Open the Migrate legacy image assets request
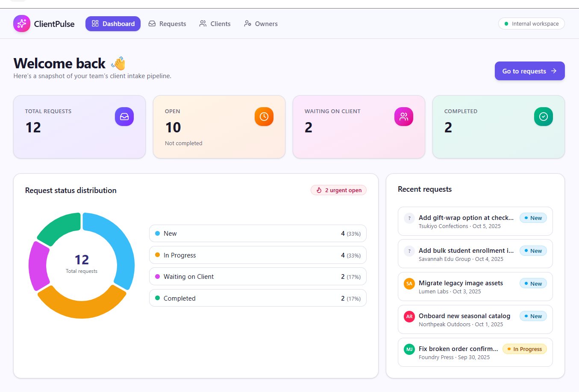Viewport: 579px width, 392px height. coord(475,287)
